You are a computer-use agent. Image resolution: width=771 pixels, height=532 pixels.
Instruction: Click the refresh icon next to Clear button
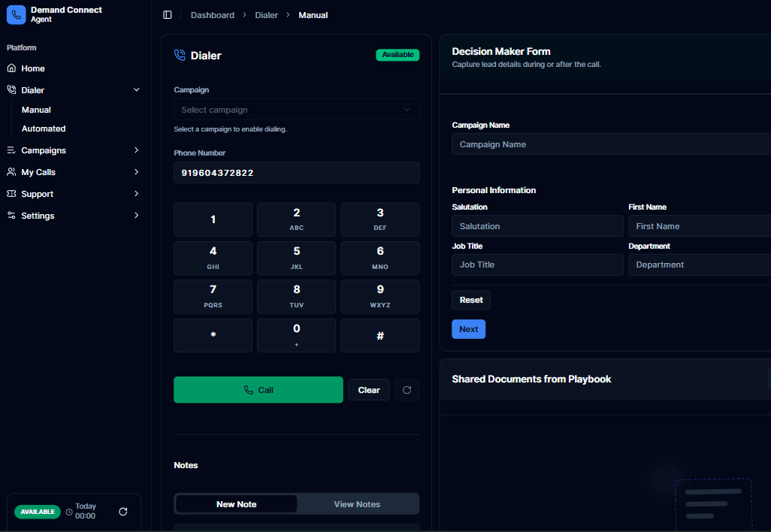coord(407,389)
